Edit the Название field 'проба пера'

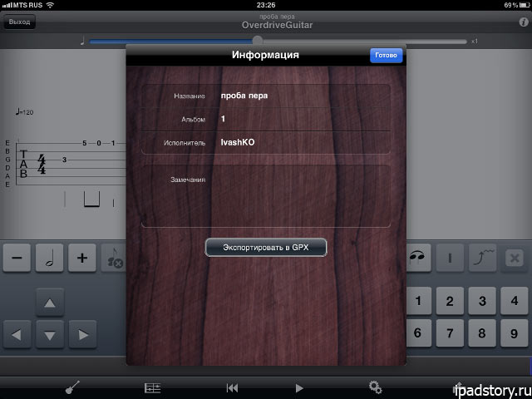[266, 96]
